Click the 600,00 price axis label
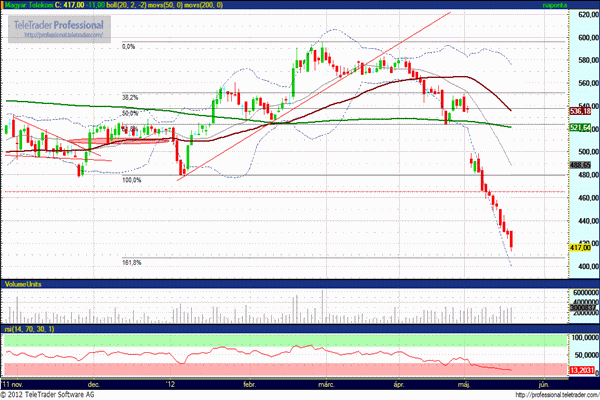 click(589, 38)
